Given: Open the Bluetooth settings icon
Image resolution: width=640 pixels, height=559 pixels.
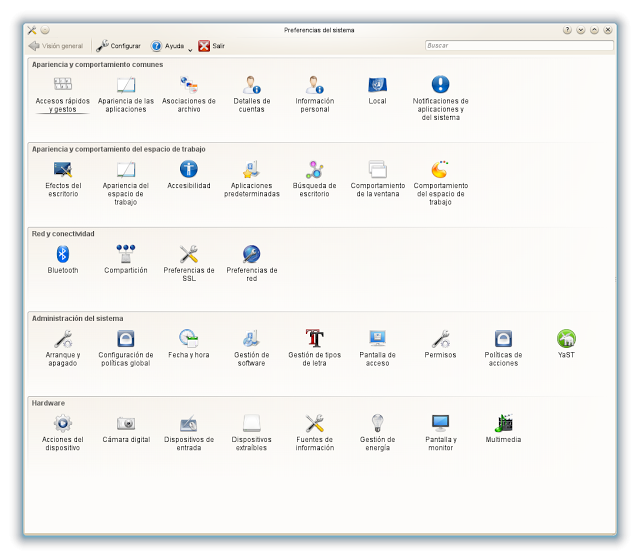Looking at the screenshot, I should [62, 255].
